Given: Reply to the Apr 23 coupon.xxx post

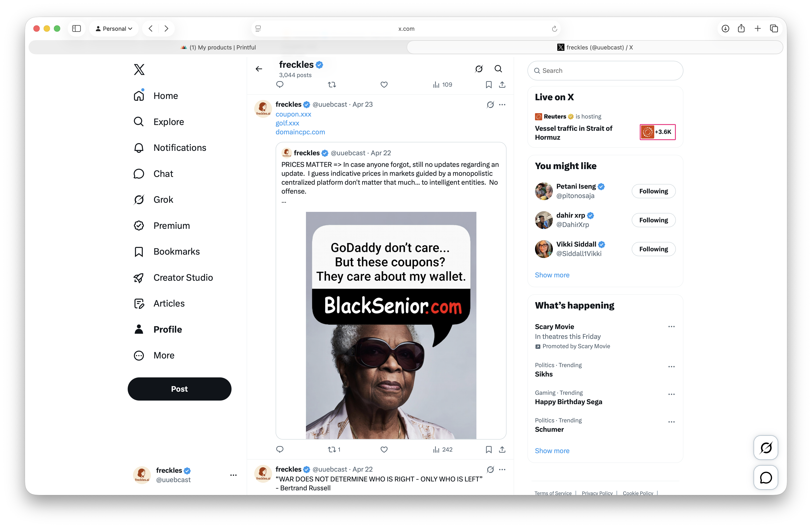Looking at the screenshot, I should click(x=280, y=450).
